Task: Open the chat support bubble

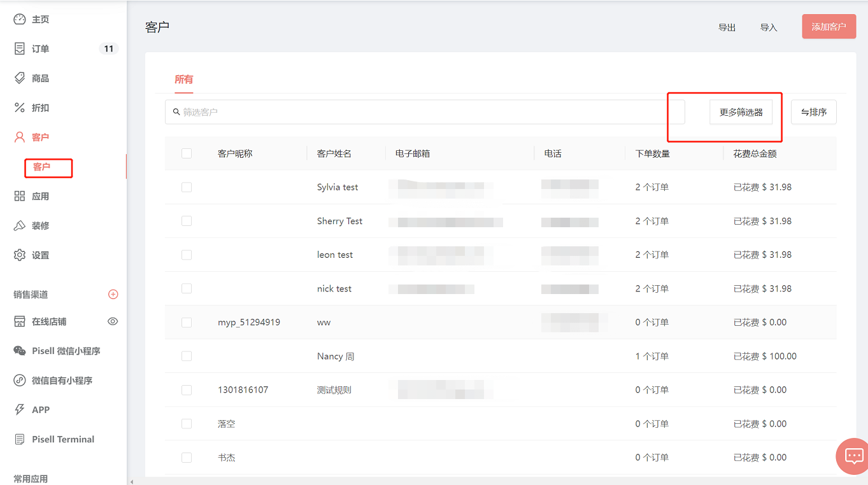Action: pos(853,456)
